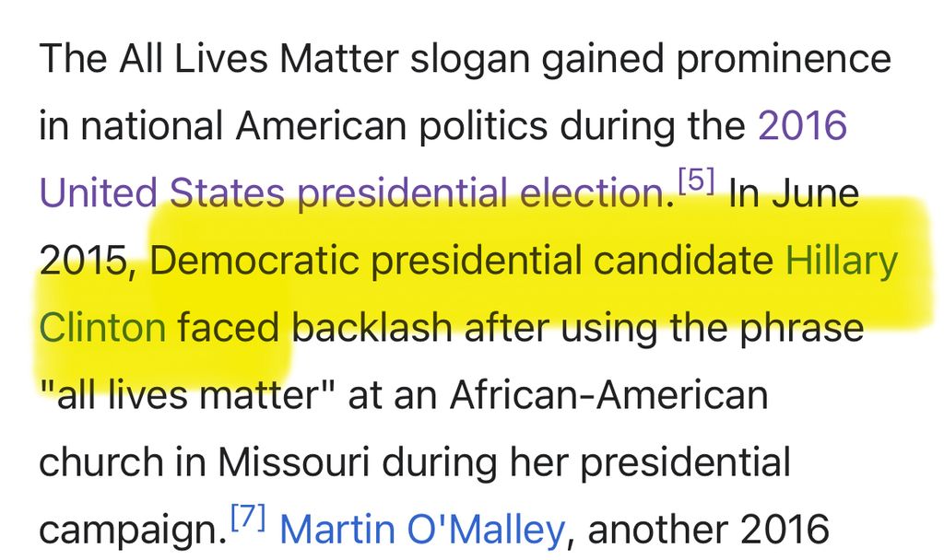Click the phrase "African-American" in the text
This screenshot has width=944, height=560.
tap(609, 395)
